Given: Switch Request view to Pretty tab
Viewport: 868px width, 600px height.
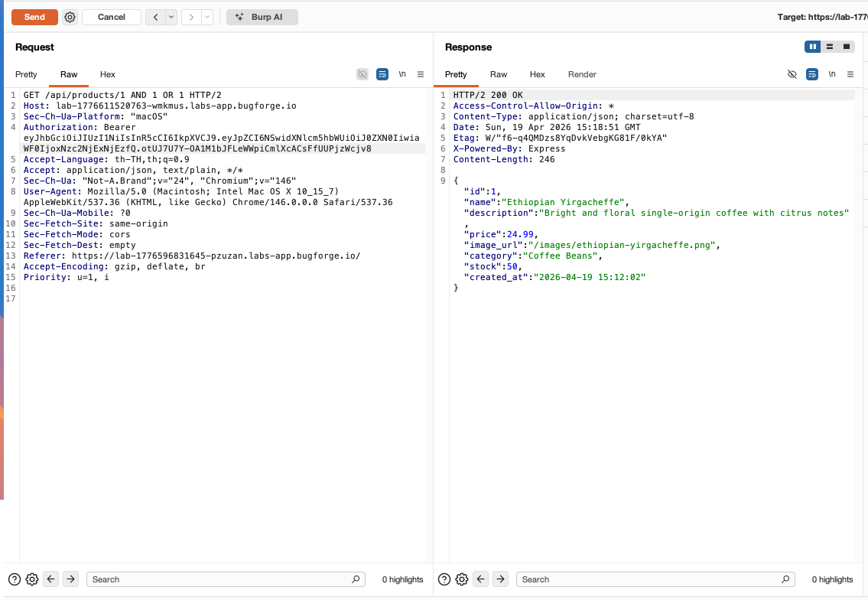Looking at the screenshot, I should (x=26, y=74).
